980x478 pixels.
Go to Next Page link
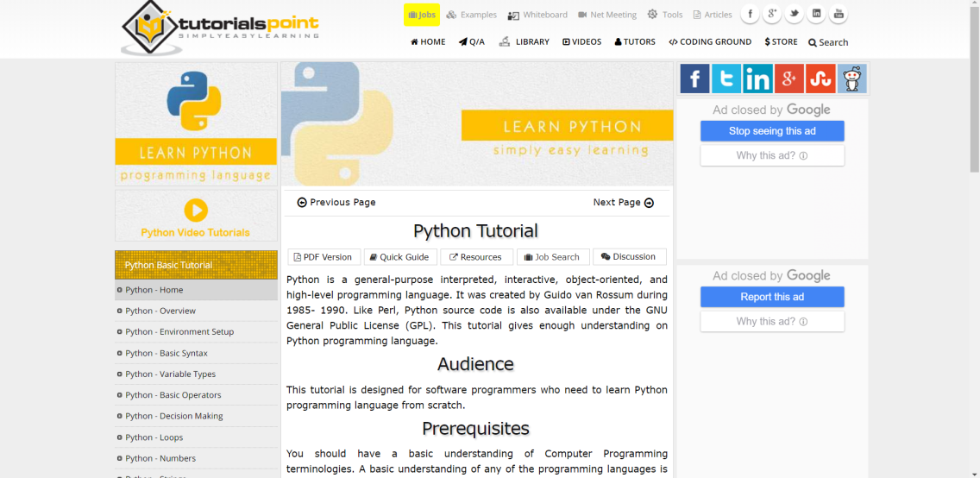[x=623, y=203]
